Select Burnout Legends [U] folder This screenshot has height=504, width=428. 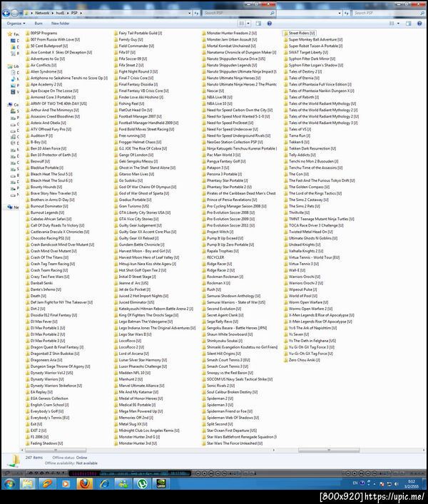click(45, 212)
